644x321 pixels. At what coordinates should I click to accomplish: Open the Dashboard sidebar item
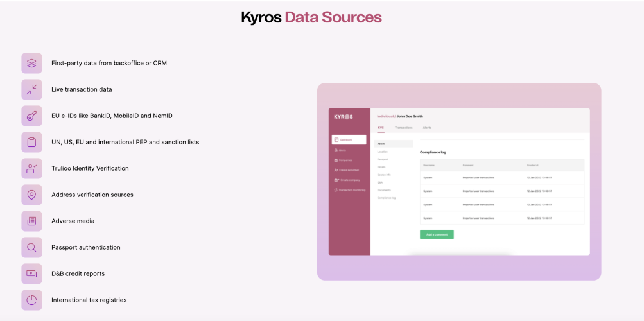[x=349, y=139]
